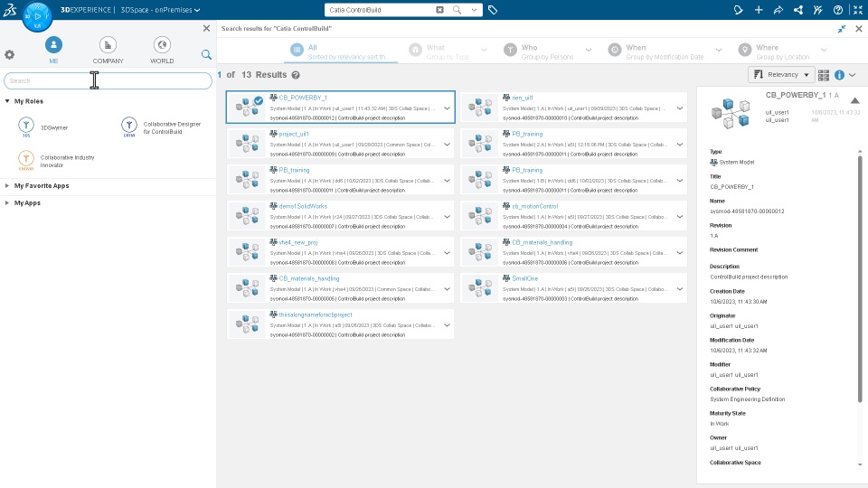Collapse the details header arrow
Screen dimensions: 868x488
pos(854,100)
